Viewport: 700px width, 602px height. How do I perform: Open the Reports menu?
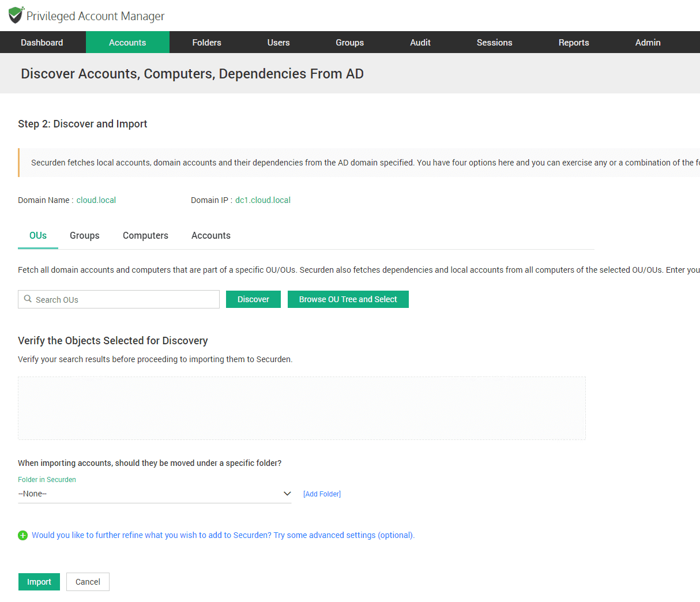point(574,43)
